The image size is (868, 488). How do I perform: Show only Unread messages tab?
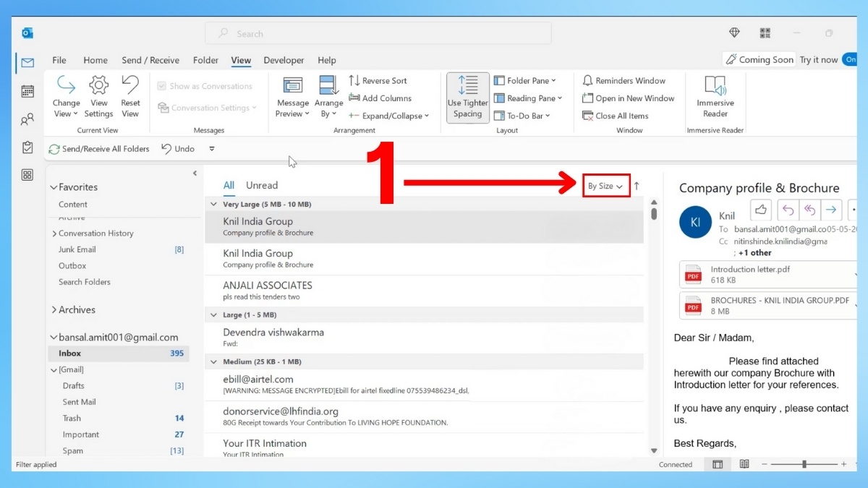(262, 186)
